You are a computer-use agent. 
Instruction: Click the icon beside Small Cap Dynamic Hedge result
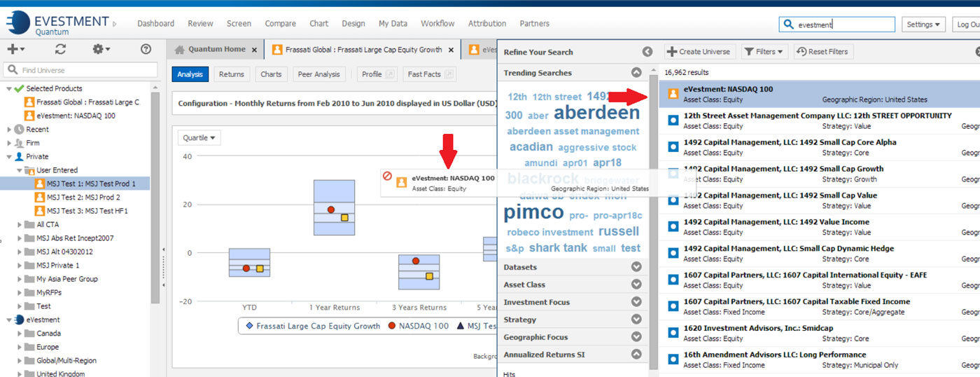tap(673, 254)
